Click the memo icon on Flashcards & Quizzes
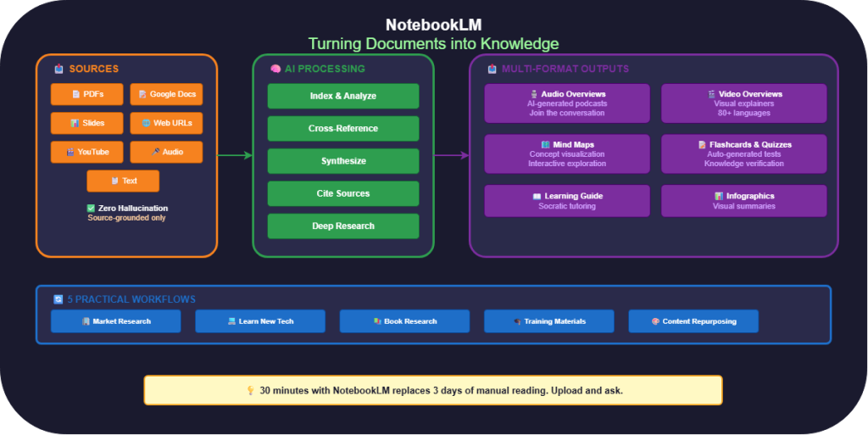This screenshot has height=435, width=868. coord(703,144)
